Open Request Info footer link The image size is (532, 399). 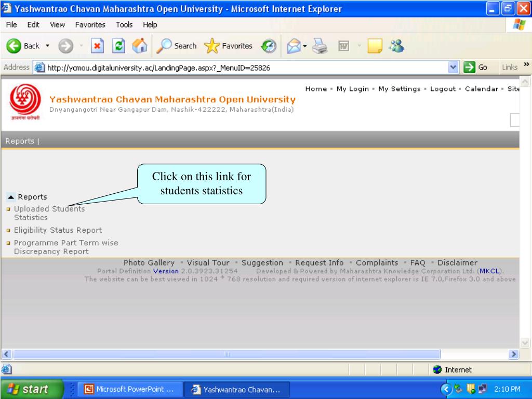click(320, 262)
